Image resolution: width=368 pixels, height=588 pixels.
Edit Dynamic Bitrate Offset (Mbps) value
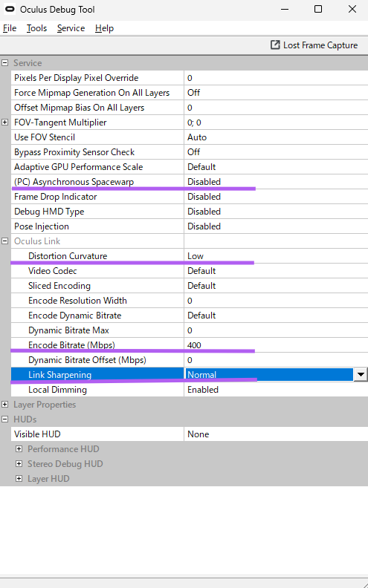click(276, 360)
